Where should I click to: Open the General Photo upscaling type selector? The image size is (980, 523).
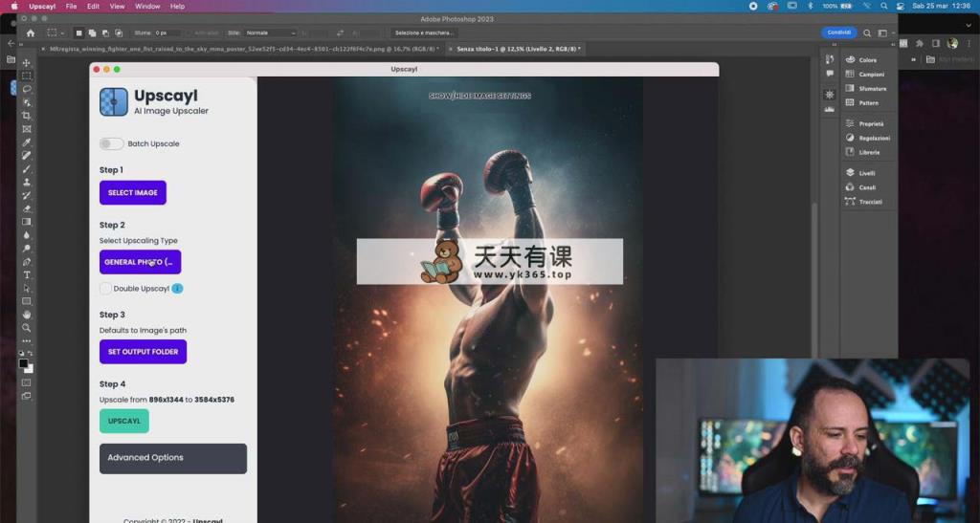click(140, 262)
